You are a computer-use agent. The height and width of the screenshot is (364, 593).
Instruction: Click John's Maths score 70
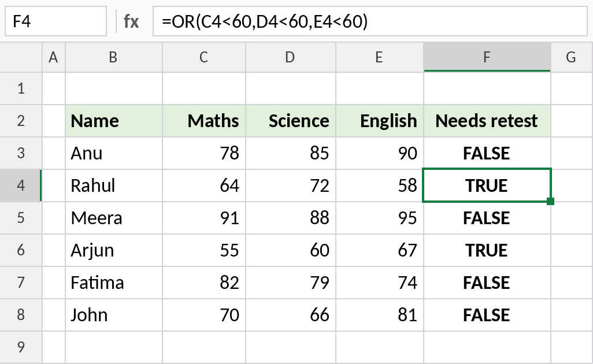pyautogui.click(x=204, y=315)
